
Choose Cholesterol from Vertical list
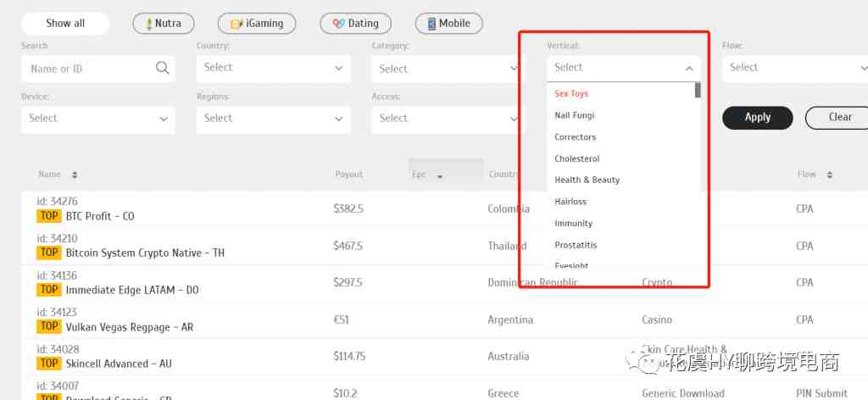coord(576,158)
